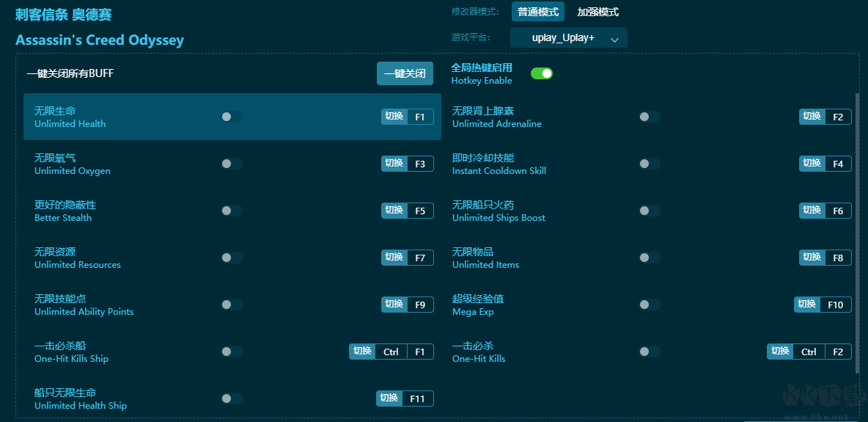868x422 pixels.
Task: Click the F8 hotkey field
Action: point(838,258)
